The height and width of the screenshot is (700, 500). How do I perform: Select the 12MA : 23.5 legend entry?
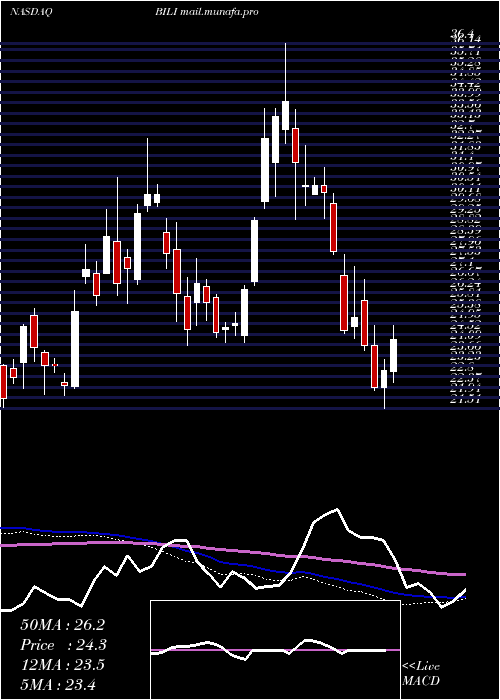62,665
